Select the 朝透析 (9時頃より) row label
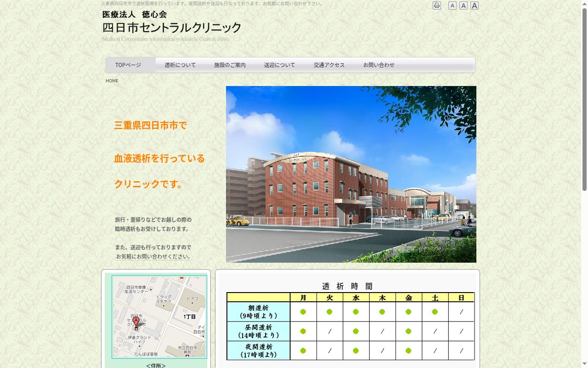 258,312
